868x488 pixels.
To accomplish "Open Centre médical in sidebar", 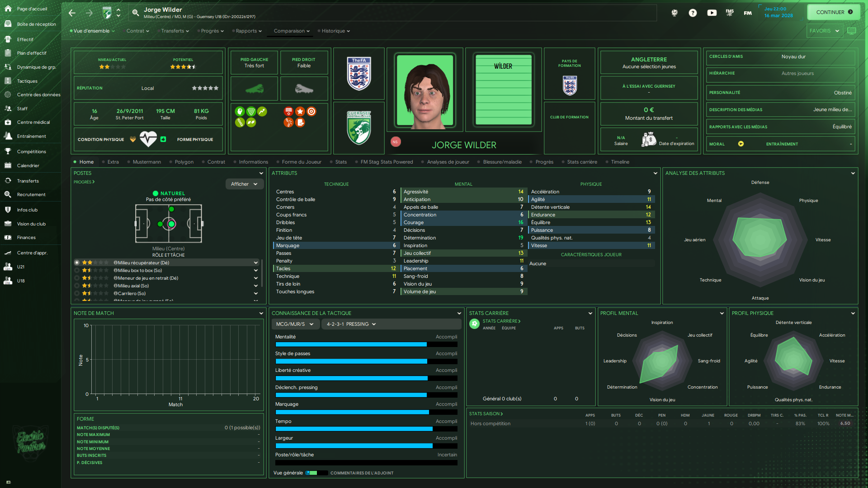I will pos(33,122).
